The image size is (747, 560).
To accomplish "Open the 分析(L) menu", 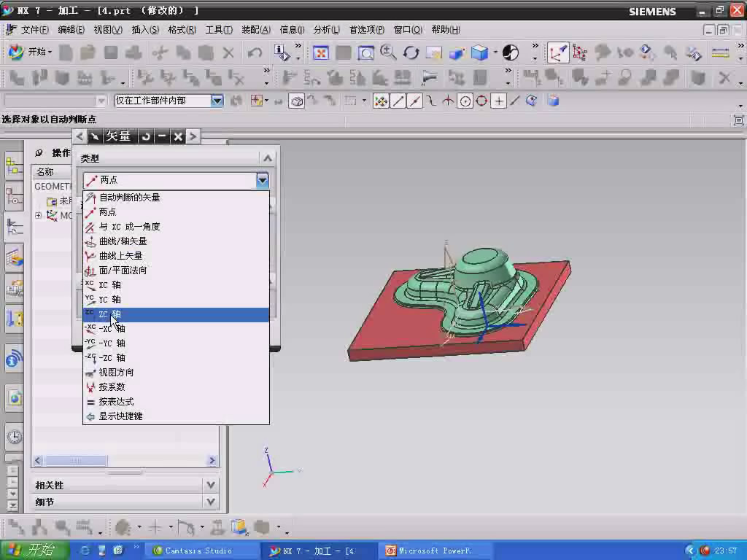I will [326, 29].
